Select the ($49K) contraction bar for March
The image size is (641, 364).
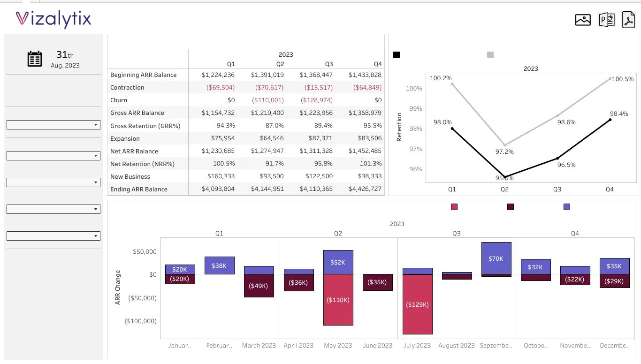click(259, 286)
